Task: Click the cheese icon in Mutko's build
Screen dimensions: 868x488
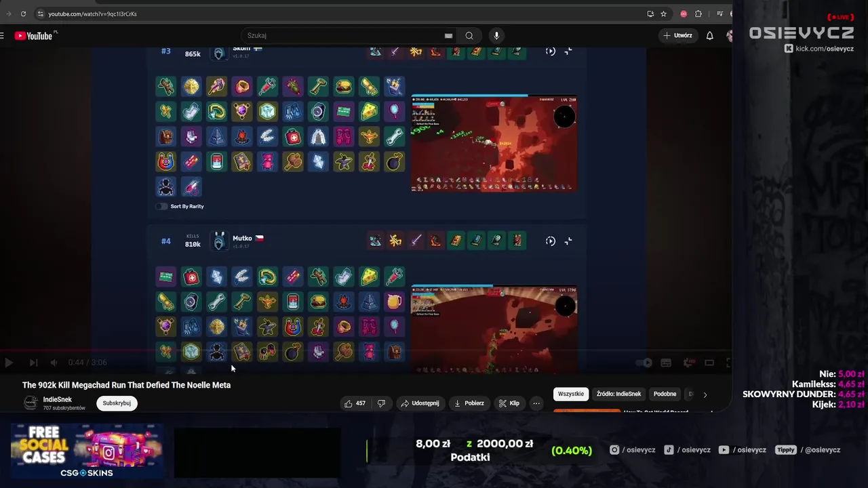Action: tap(369, 277)
